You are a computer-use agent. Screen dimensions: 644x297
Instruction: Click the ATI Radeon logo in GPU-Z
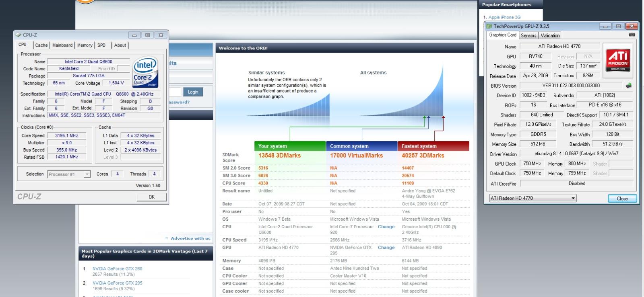[618, 61]
